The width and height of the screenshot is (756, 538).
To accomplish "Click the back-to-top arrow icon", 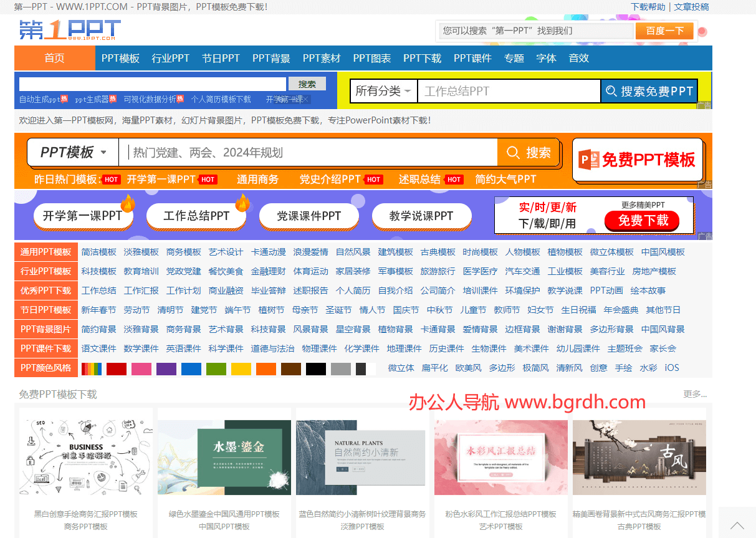I will pos(737,525).
